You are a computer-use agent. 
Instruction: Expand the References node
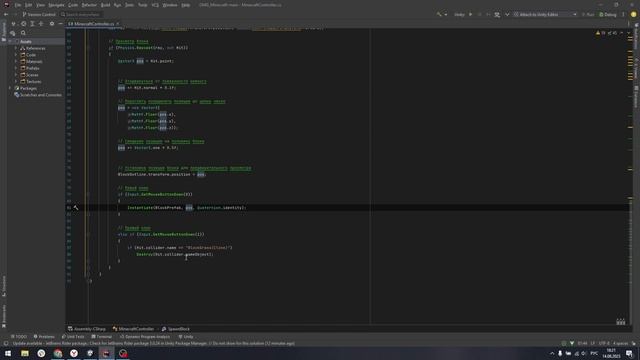16,48
